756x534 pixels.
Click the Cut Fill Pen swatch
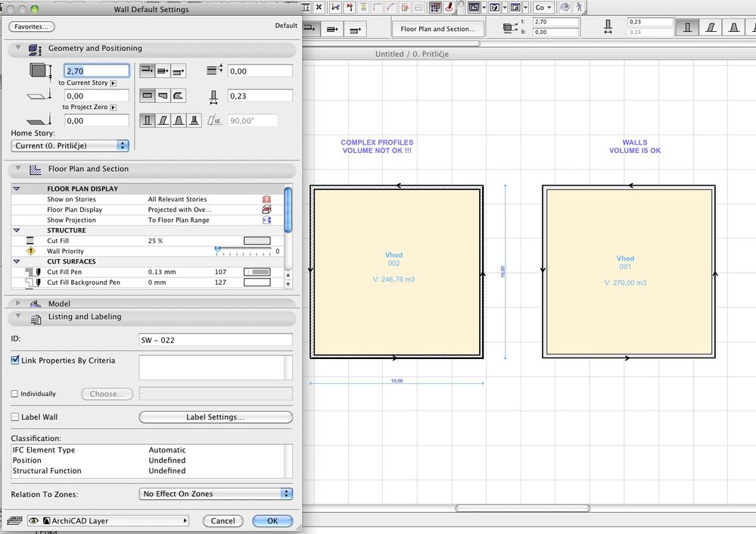pos(257,271)
